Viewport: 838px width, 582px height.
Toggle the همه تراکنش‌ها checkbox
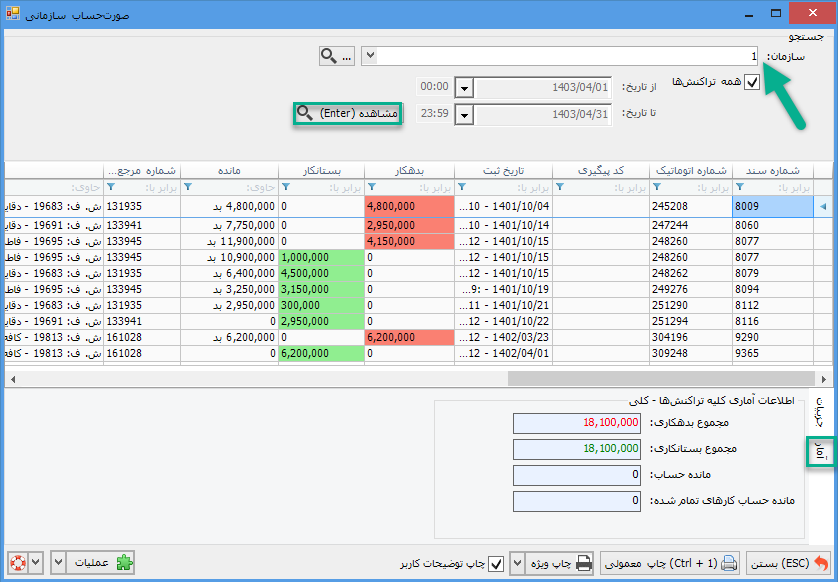pyautogui.click(x=752, y=82)
